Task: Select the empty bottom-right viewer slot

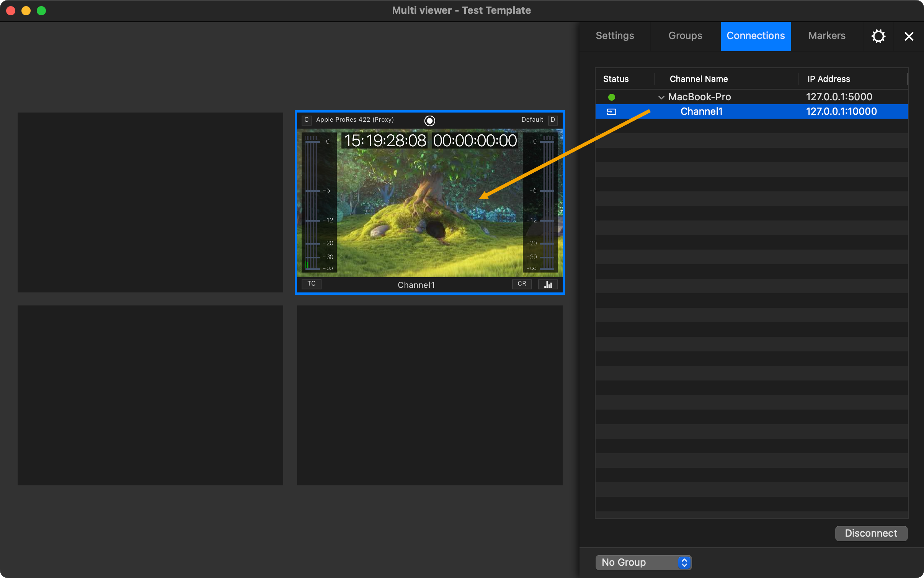Action: 429,395
